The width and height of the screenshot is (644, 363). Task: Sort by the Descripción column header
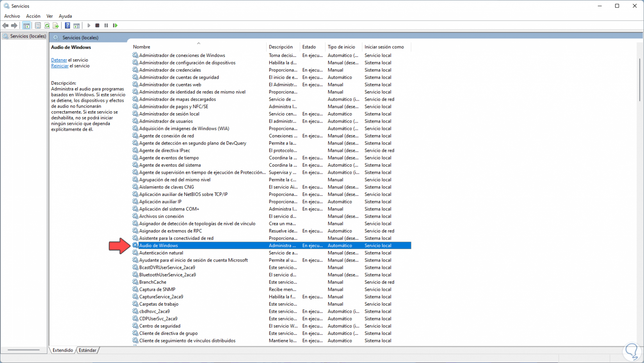[x=283, y=47]
